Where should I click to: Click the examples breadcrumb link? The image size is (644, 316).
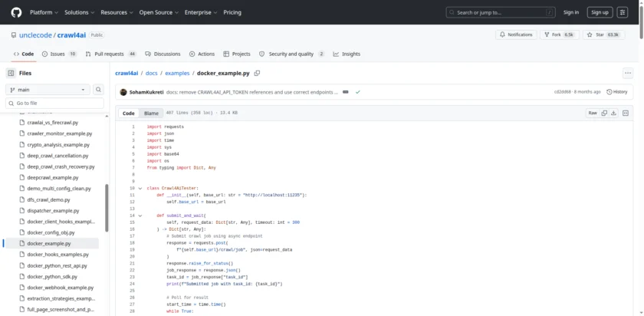pyautogui.click(x=177, y=73)
